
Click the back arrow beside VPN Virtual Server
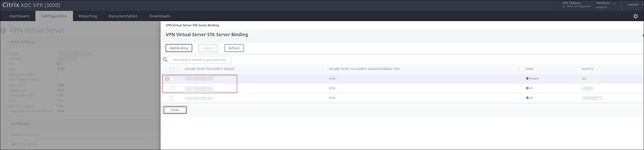[4, 31]
